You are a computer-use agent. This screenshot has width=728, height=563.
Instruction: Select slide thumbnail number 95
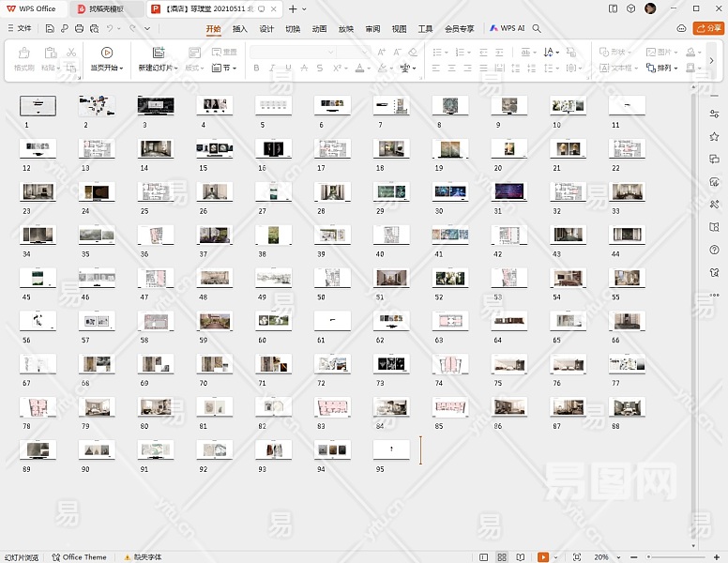391,449
